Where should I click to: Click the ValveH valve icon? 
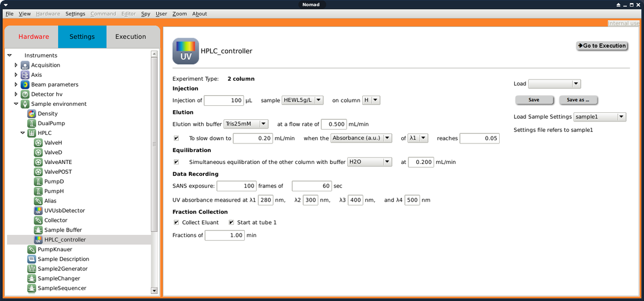[38, 143]
